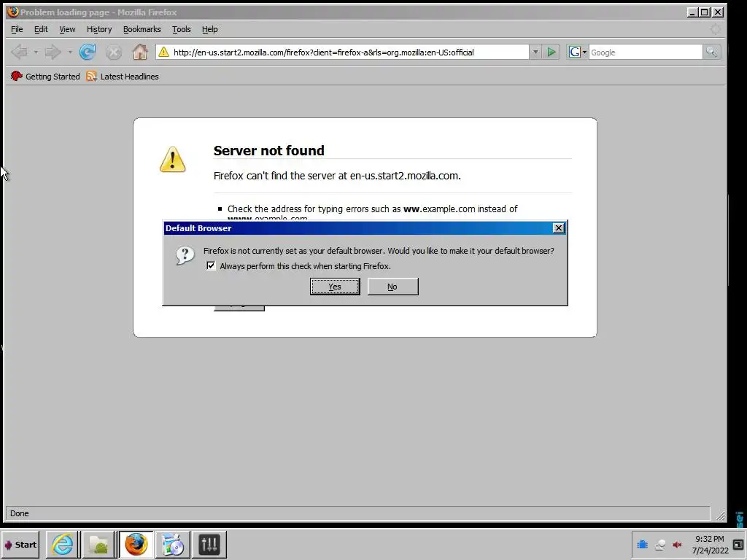Click into the Google search box
This screenshot has width=747, height=560.
point(645,52)
